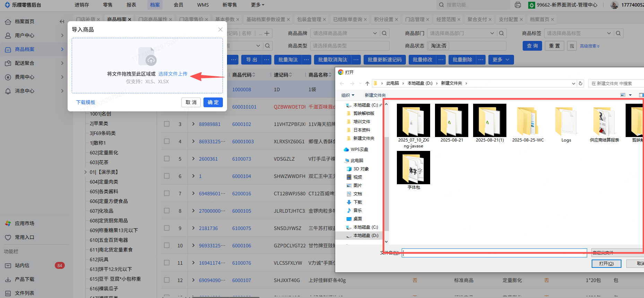Go back in the file open dialog
This screenshot has height=298, width=644.
tap(342, 84)
